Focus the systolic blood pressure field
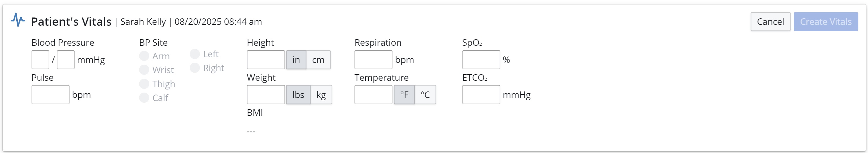Viewport: 868px width, 153px height. tap(41, 60)
